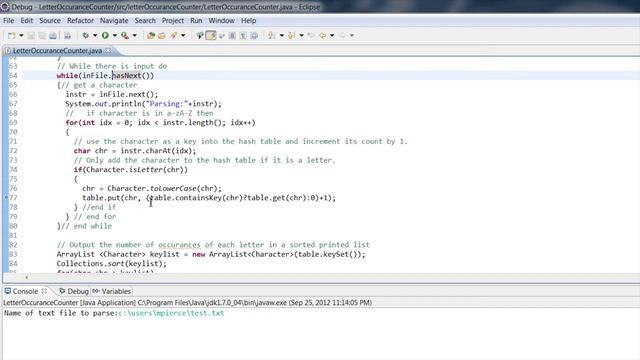Click the Save All toolbar icon
The image size is (640, 360).
(42, 36)
